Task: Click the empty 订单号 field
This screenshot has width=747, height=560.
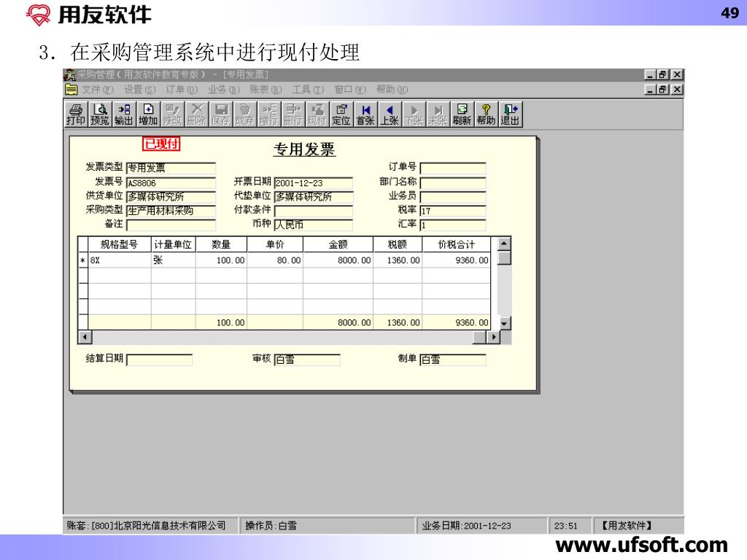Action: tap(452, 168)
